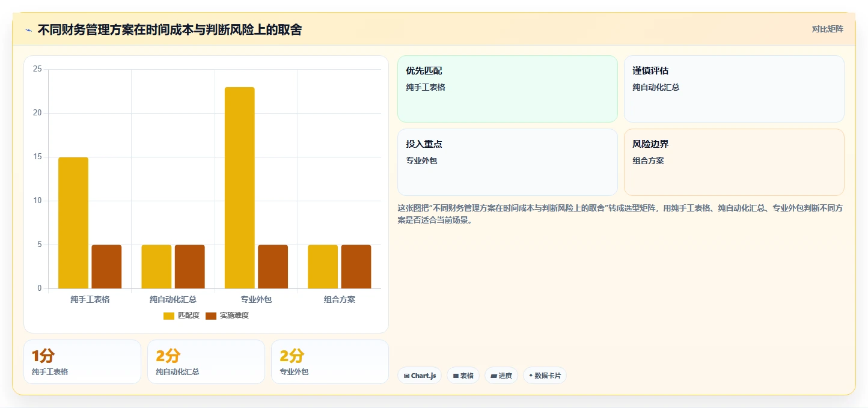Select the Chart.js tag chip
This screenshot has height=408, width=868.
(x=420, y=376)
